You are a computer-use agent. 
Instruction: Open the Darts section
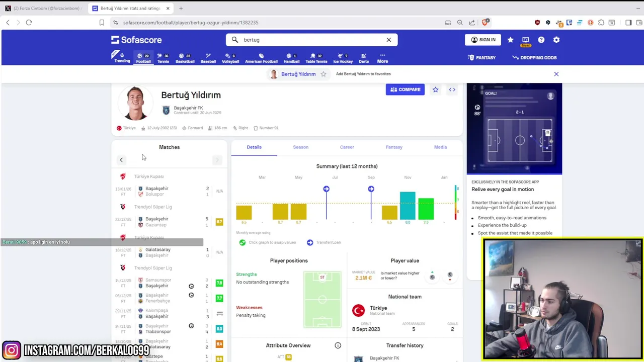pyautogui.click(x=364, y=58)
